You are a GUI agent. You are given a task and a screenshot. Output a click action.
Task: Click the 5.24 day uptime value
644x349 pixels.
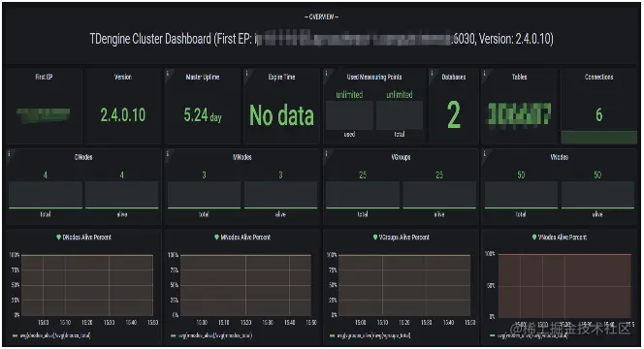pyautogui.click(x=203, y=115)
